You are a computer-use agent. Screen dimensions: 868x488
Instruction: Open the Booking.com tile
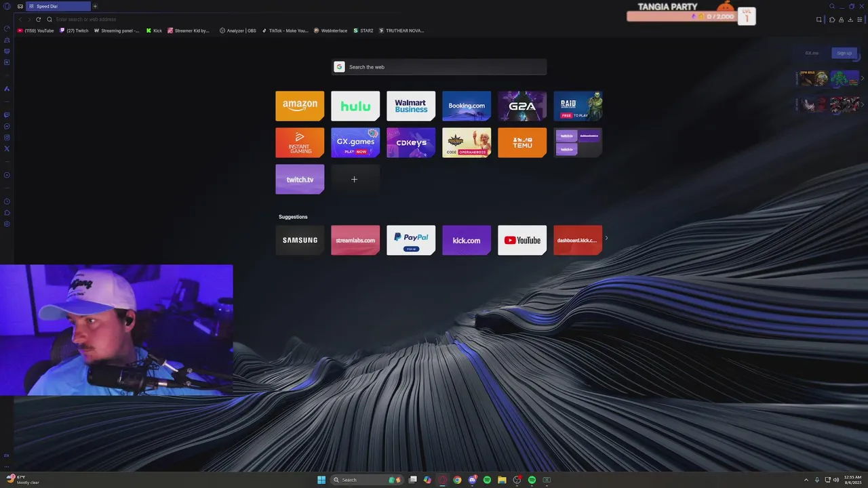(x=467, y=106)
